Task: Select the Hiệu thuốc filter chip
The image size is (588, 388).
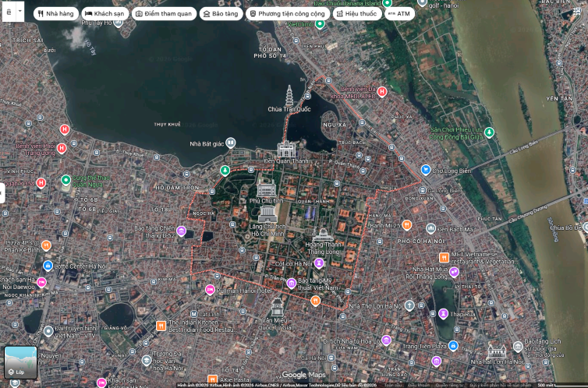Action: tap(357, 14)
